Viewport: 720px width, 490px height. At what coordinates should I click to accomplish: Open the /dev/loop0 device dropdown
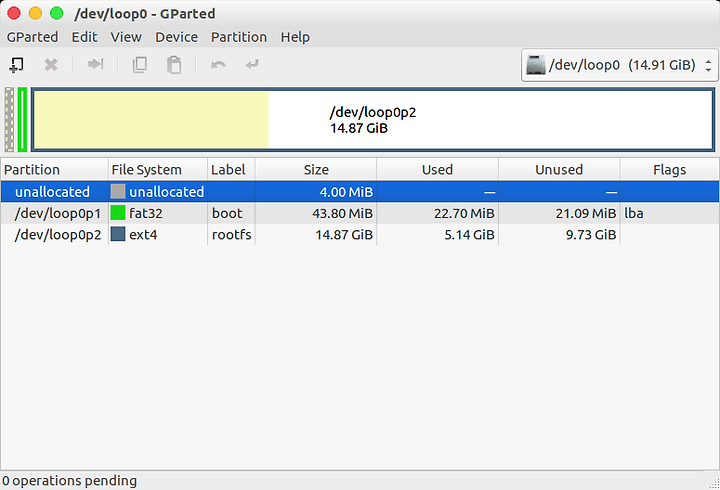(x=619, y=65)
